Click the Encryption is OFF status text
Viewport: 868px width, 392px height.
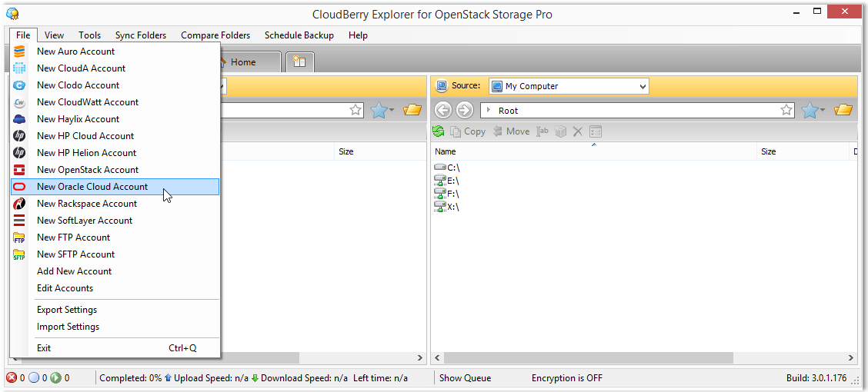tap(567, 378)
